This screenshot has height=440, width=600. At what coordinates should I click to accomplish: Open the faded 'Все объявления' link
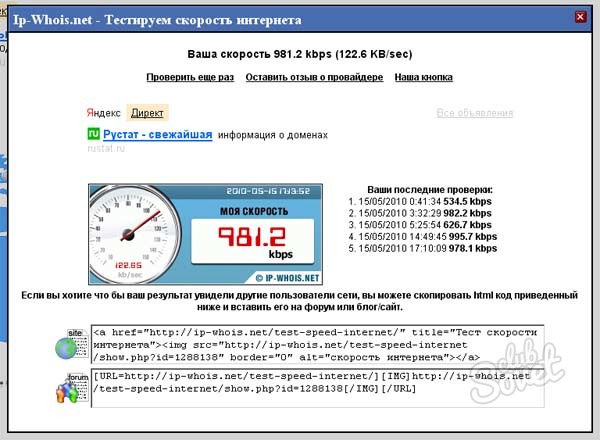tap(474, 113)
